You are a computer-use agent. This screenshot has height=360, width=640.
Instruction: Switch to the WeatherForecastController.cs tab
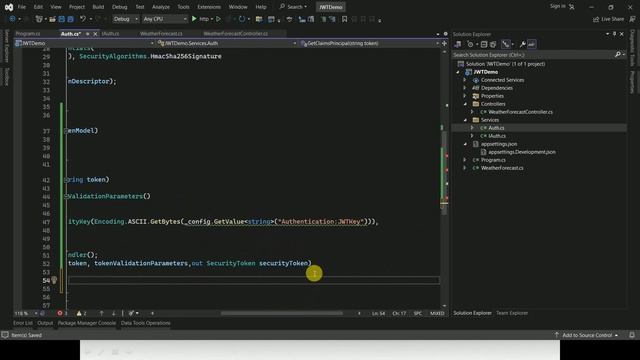tap(236, 34)
